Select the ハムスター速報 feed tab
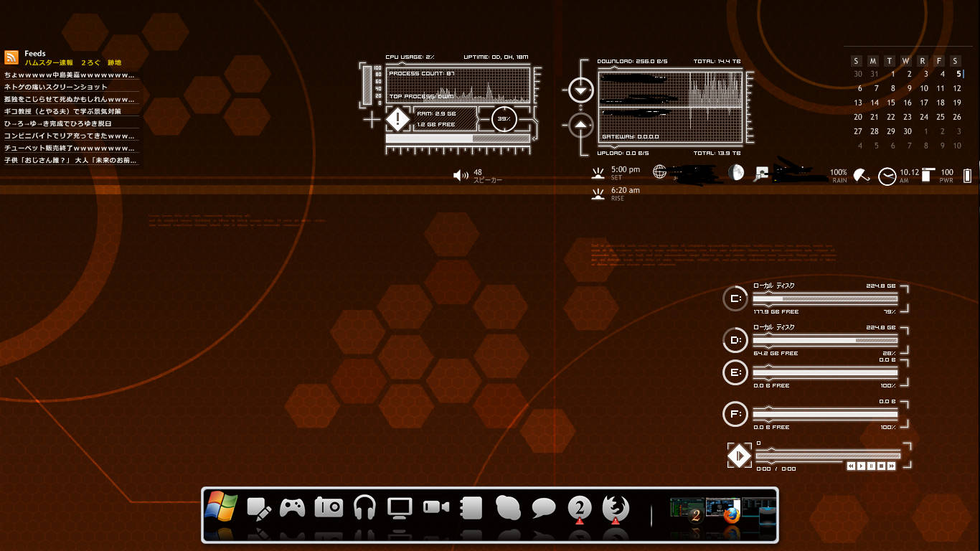This screenshot has height=551, width=980. point(49,63)
